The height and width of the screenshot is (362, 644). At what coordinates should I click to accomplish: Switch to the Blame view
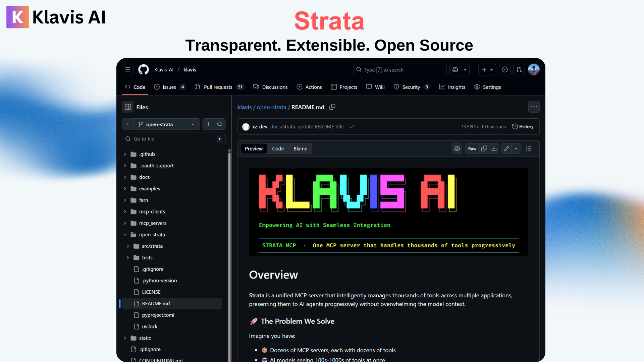click(x=300, y=148)
